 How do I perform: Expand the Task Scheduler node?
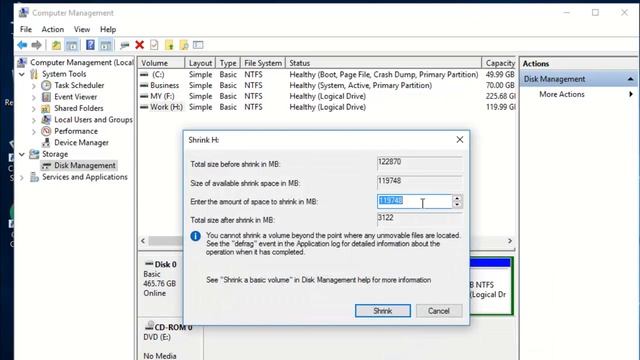tap(34, 86)
